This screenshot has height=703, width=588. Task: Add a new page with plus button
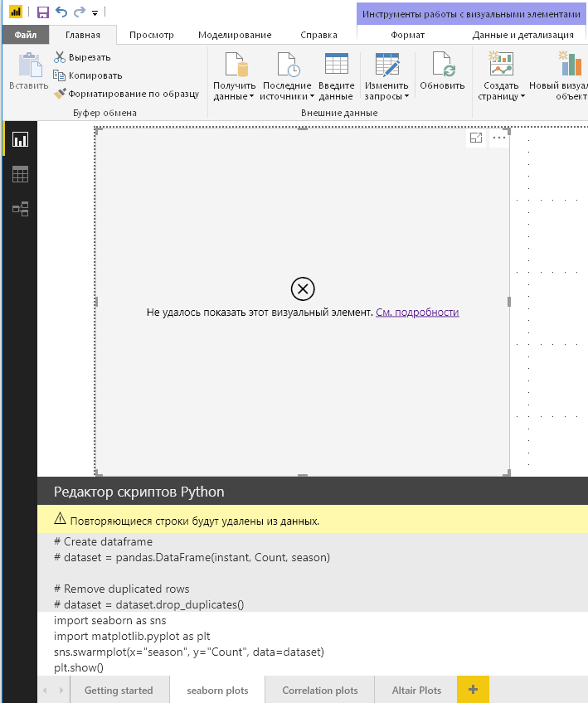tap(473, 690)
